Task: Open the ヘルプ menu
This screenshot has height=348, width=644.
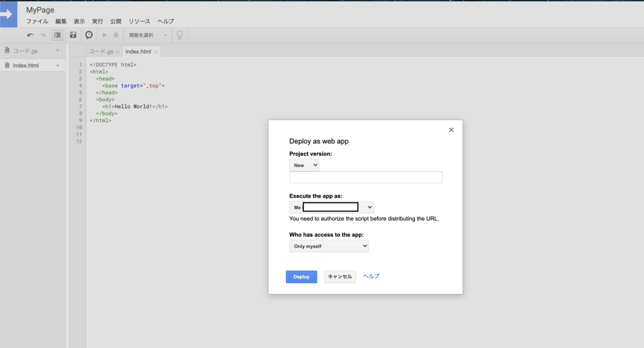Action: (166, 21)
